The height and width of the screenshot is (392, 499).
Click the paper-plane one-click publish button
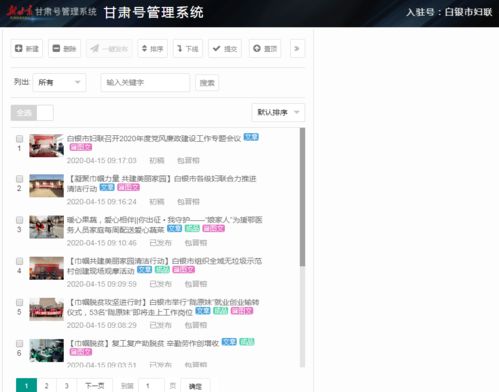(x=109, y=49)
